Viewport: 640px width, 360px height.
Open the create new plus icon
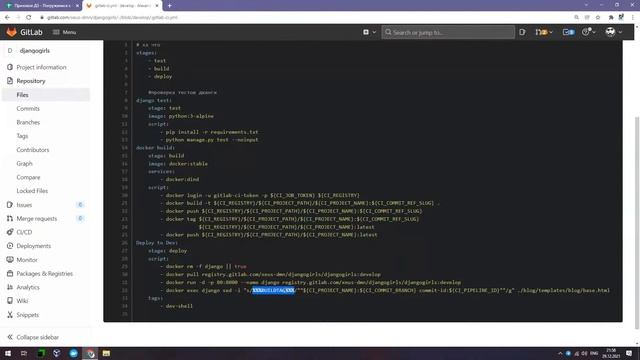pyautogui.click(x=366, y=32)
